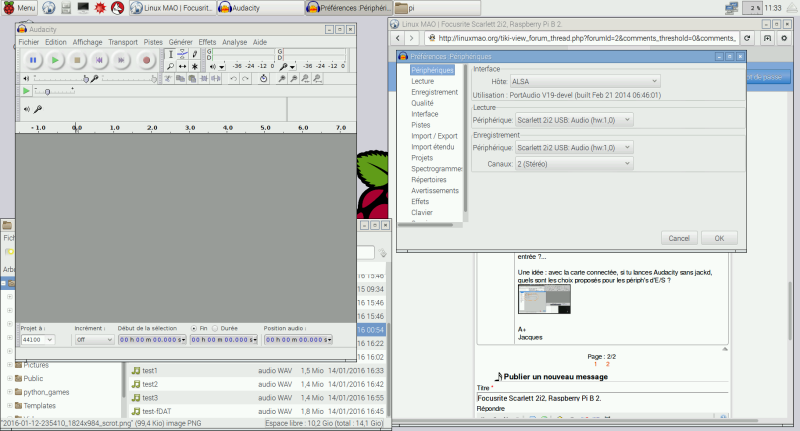Open the Canaux 2 (Stéréo) dropdown
Image resolution: width=800 pixels, height=431 pixels.
[x=572, y=162]
